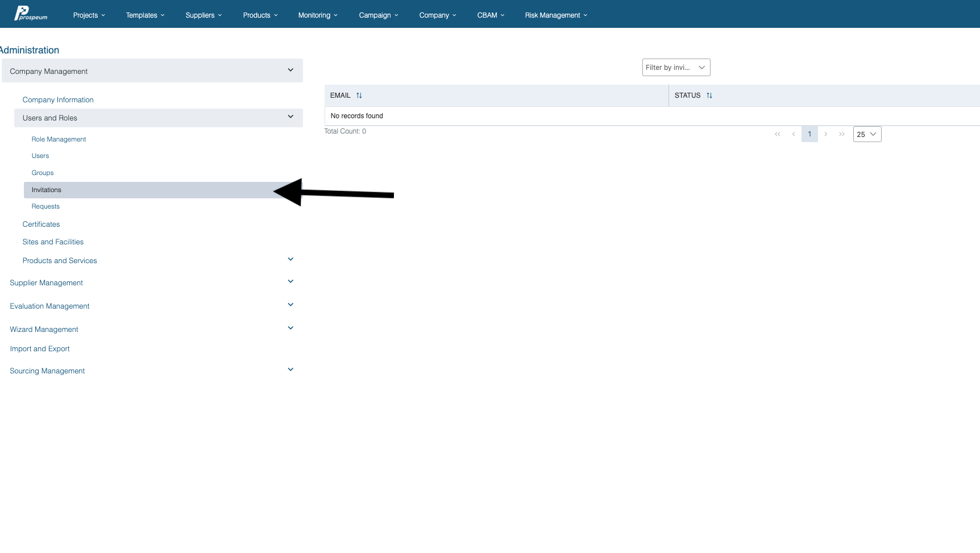Click the 'No records found' row
Image resolution: width=980 pixels, height=553 pixels.
click(x=652, y=116)
